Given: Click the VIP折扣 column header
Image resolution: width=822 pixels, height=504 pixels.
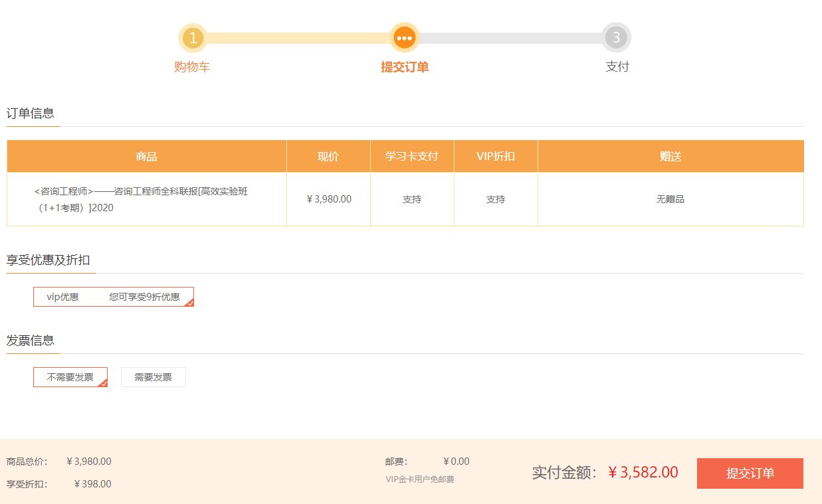Looking at the screenshot, I should tap(496, 155).
